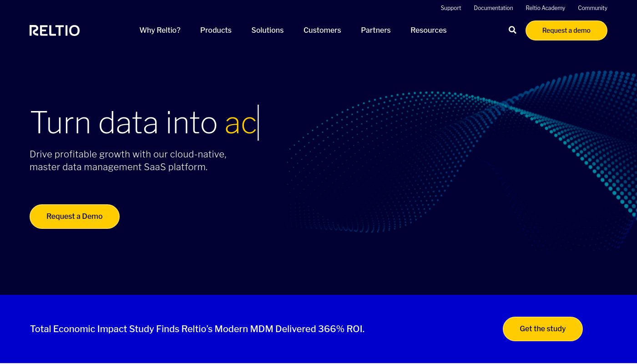Click the header Request a demo button
This screenshot has width=637, height=364.
pos(566,30)
